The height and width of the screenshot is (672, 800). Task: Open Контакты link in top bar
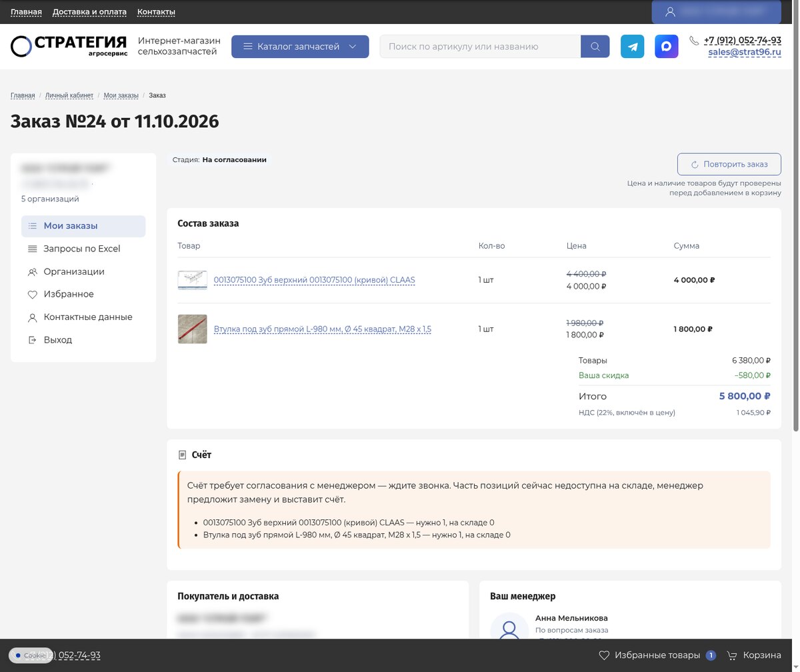tap(156, 12)
